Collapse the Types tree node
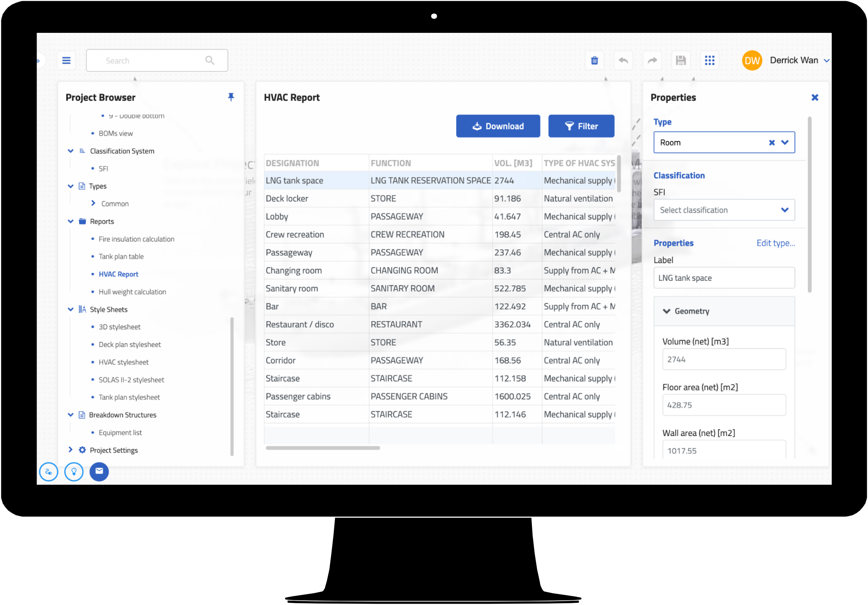This screenshot has width=868, height=605. [70, 186]
